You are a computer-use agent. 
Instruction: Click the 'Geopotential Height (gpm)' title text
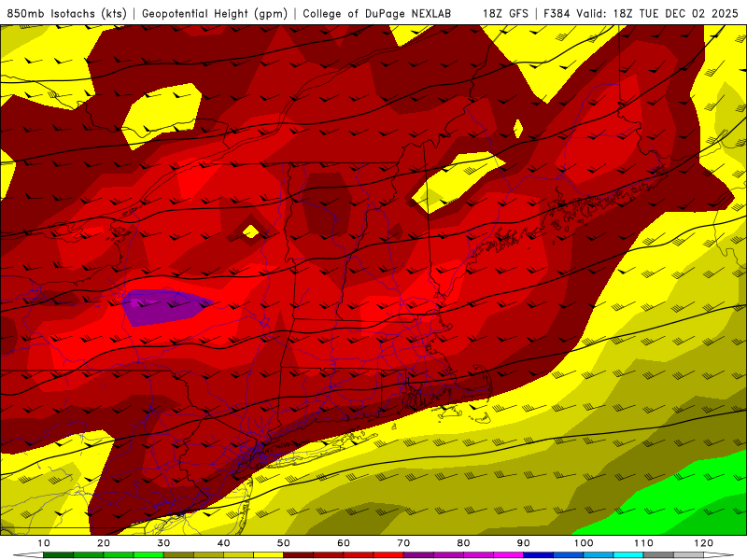[x=215, y=14]
